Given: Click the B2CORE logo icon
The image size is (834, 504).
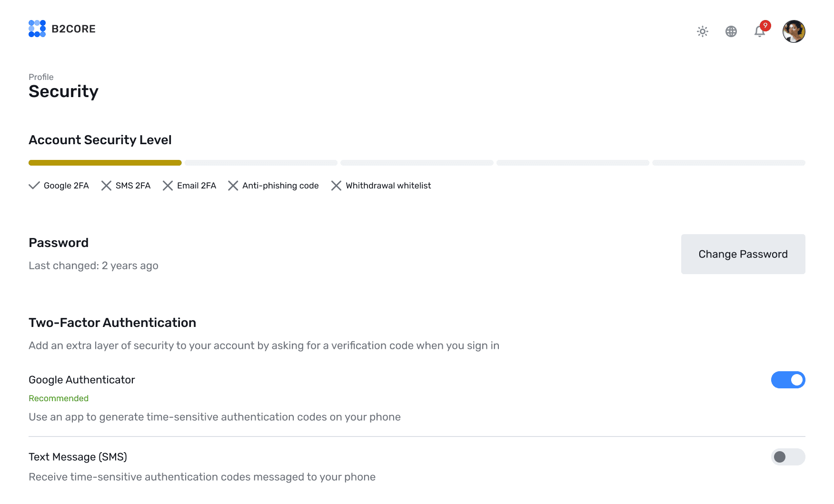Looking at the screenshot, I should 37,29.
